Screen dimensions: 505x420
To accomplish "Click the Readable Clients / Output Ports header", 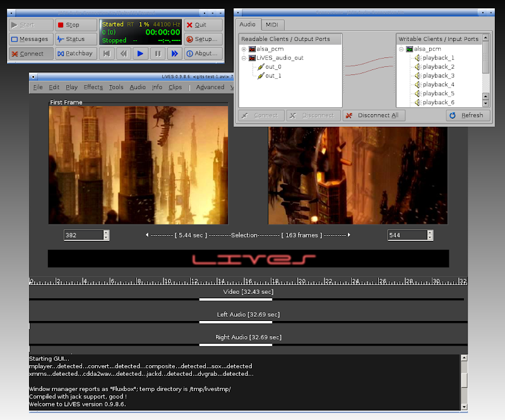I will coord(290,39).
